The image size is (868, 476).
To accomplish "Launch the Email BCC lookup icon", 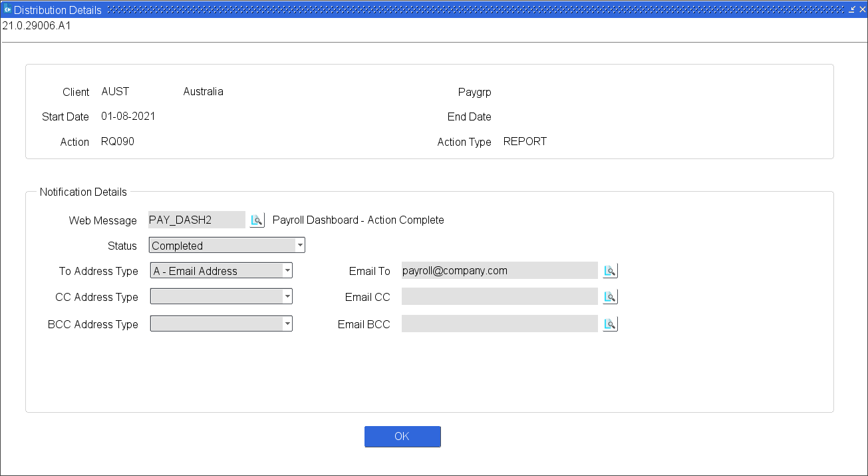I will [610, 324].
